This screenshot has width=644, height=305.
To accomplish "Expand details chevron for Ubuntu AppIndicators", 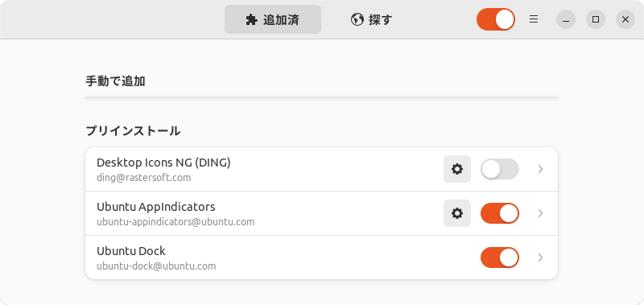I will pyautogui.click(x=540, y=213).
